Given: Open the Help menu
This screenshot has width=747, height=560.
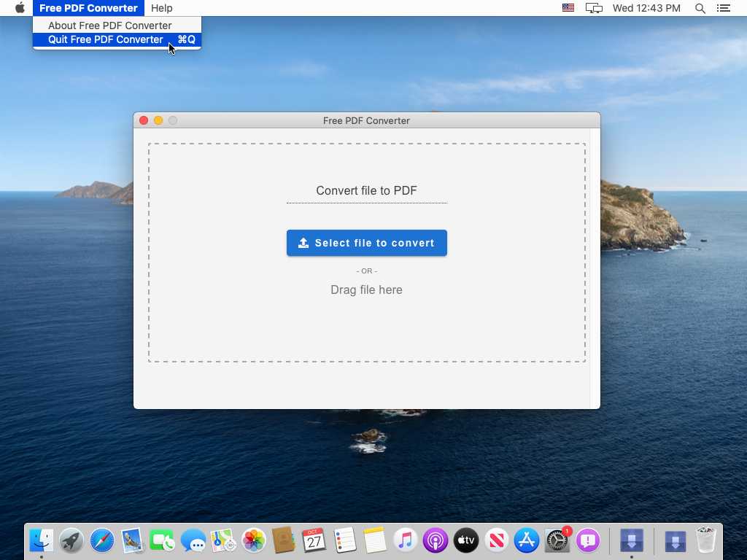Looking at the screenshot, I should tap(161, 7).
